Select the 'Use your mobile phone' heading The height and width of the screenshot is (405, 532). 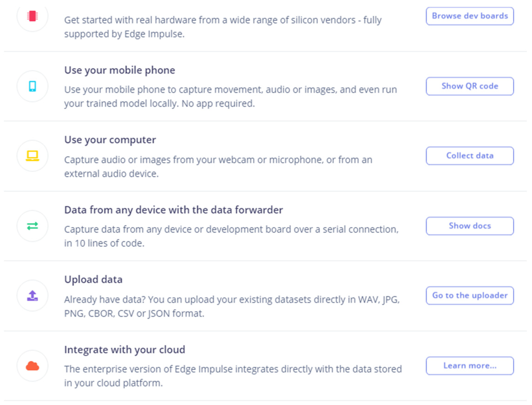point(120,70)
